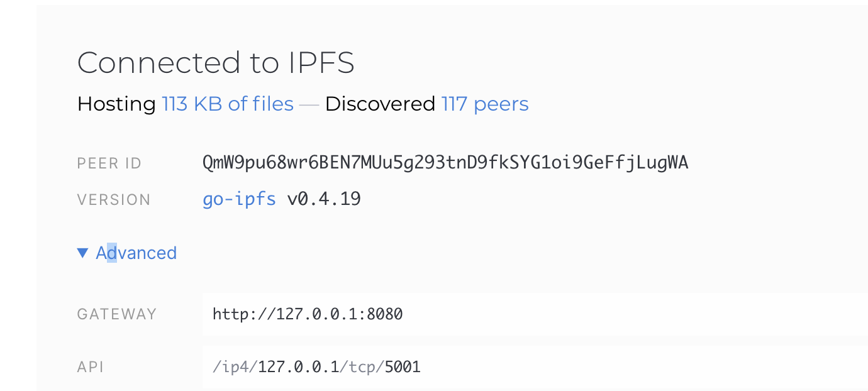Click the VERSION row label

tap(114, 199)
